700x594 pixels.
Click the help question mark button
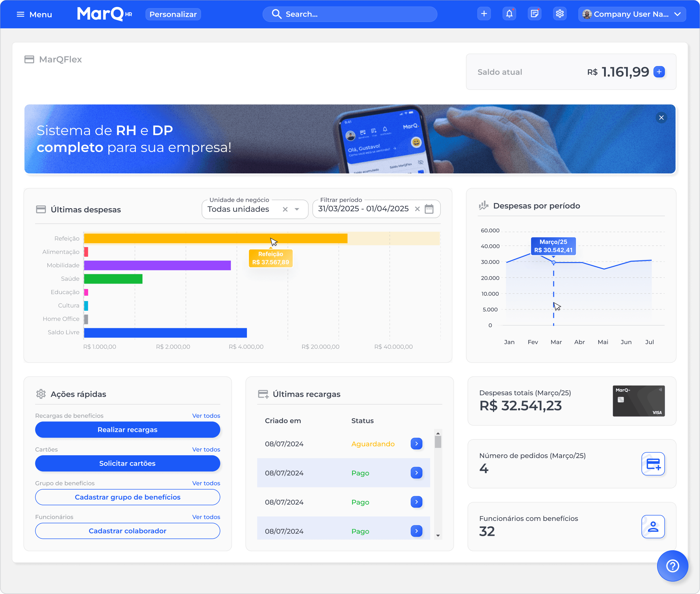[x=672, y=565]
